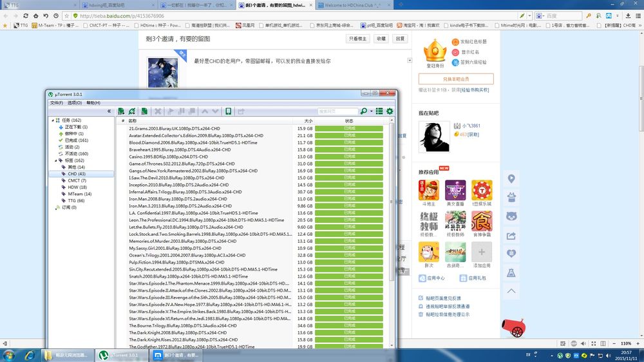Switch to the hdwing吧 browser tab
This screenshot has height=362, width=644.
pos(119,5)
